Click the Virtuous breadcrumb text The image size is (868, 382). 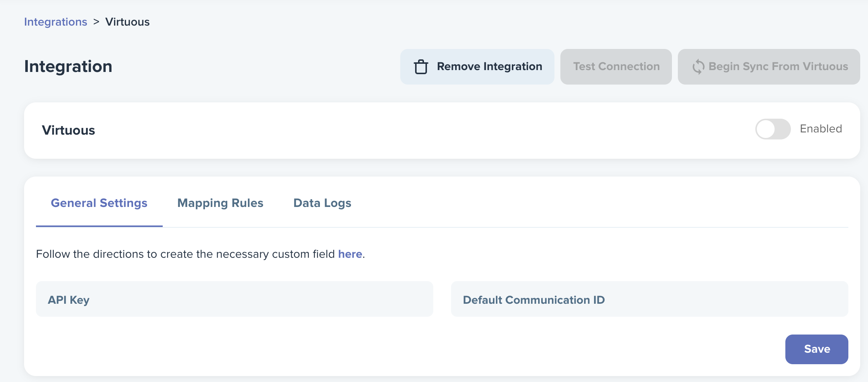coord(127,22)
